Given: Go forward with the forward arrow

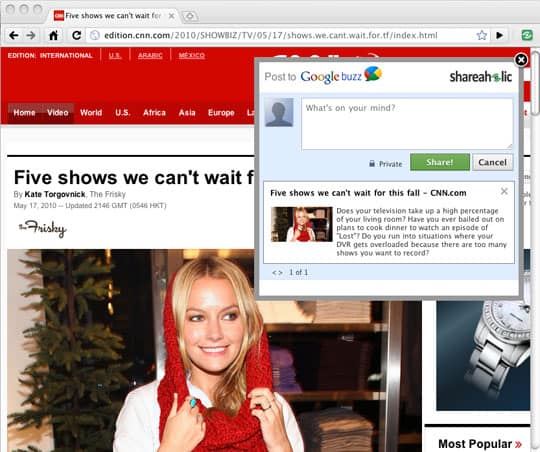Looking at the screenshot, I should click(31, 35).
